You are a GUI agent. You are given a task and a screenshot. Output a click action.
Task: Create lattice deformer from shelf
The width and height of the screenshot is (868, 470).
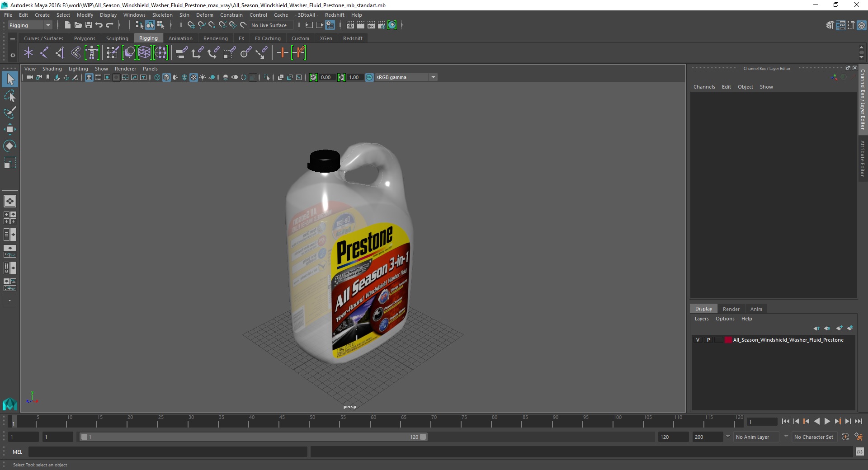[144, 53]
